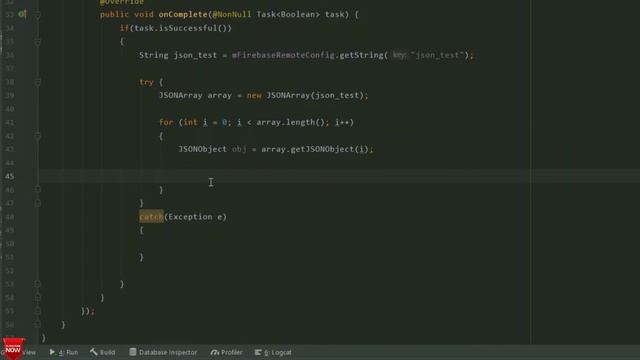This screenshot has height=360, width=640.
Task: Collapse the try block fold on line 38
Action: point(37,82)
